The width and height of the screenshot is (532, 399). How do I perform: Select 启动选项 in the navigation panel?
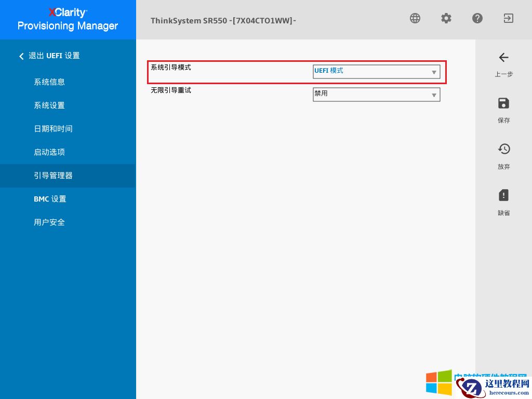coord(49,152)
